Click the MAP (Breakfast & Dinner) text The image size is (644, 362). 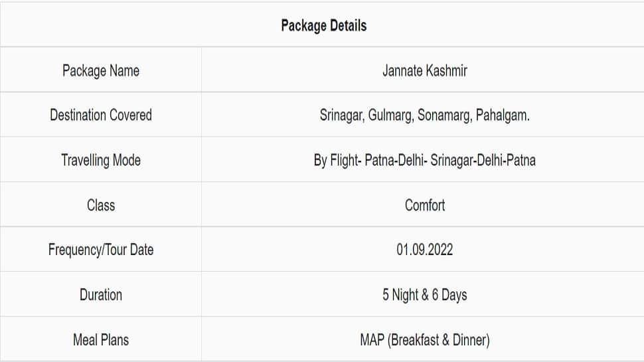click(x=425, y=340)
